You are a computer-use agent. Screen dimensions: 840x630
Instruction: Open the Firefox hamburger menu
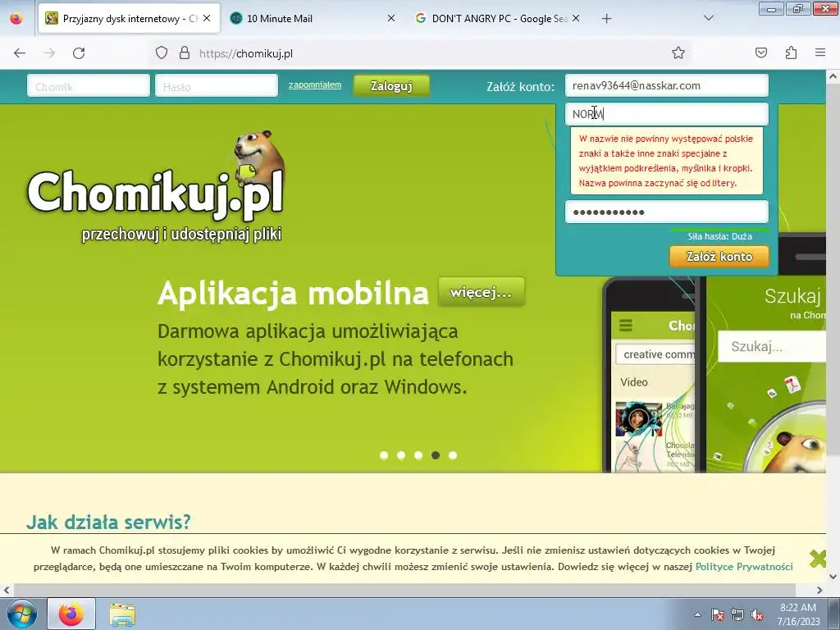(820, 52)
